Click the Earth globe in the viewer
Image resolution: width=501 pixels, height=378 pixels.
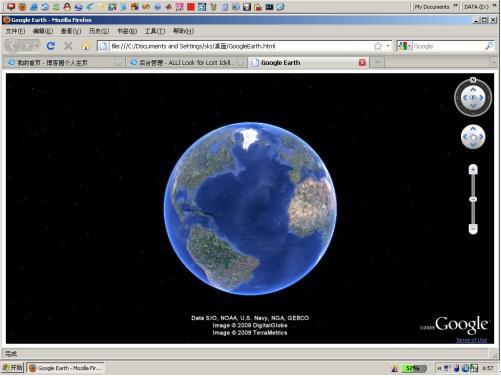(x=250, y=209)
